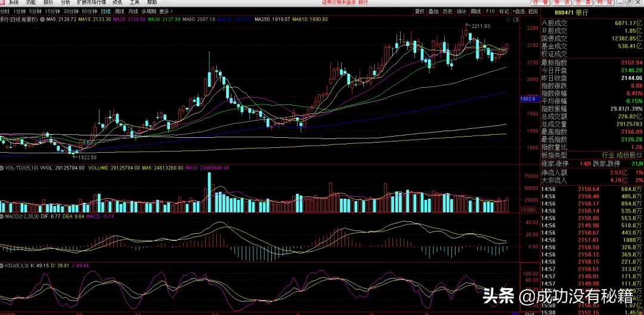Open the 多周期 multi-period selector
Screen dimensions: 644x315
pos(148,11)
